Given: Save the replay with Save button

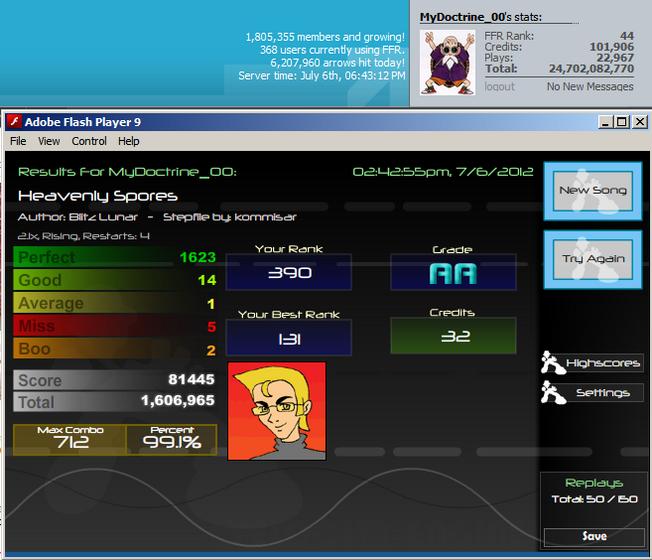Looking at the screenshot, I should (x=594, y=537).
